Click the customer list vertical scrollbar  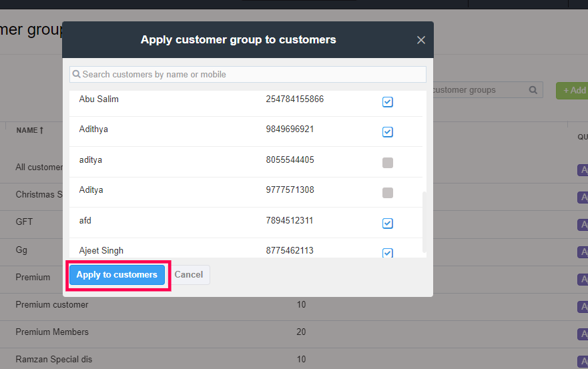coord(424,220)
